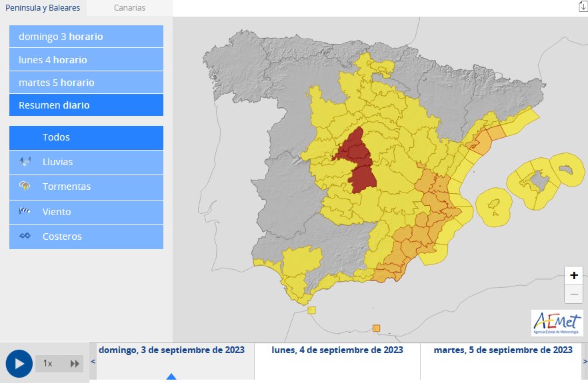Select domingo, 3 de septiembre de 2023
Viewport: 588px width, 383px height.
171,350
